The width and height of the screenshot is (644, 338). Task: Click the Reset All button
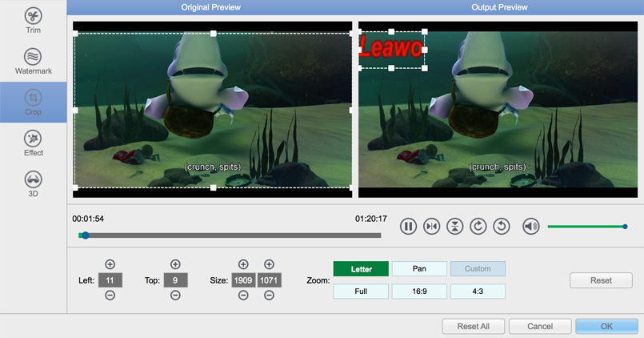(x=473, y=327)
